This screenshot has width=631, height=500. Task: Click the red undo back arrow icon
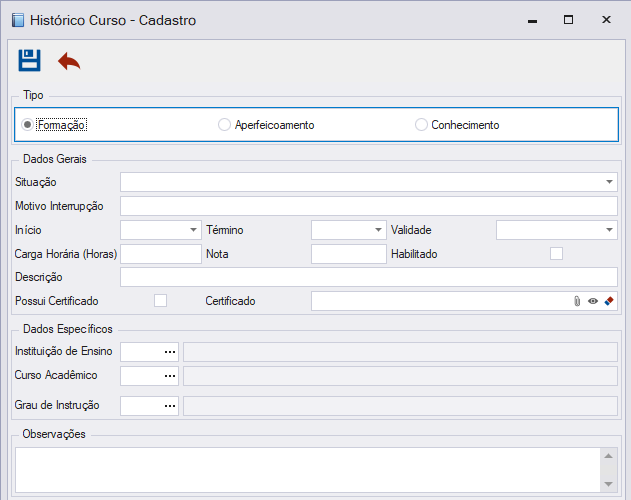[x=69, y=62]
